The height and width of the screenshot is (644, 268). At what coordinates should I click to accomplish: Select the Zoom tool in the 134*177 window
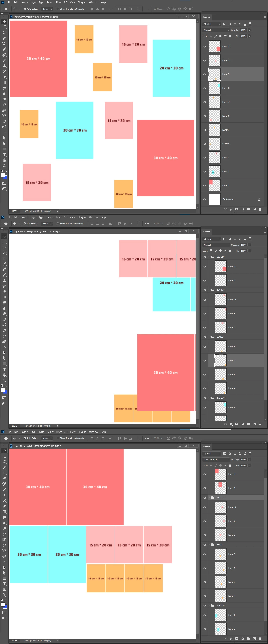point(4,595)
